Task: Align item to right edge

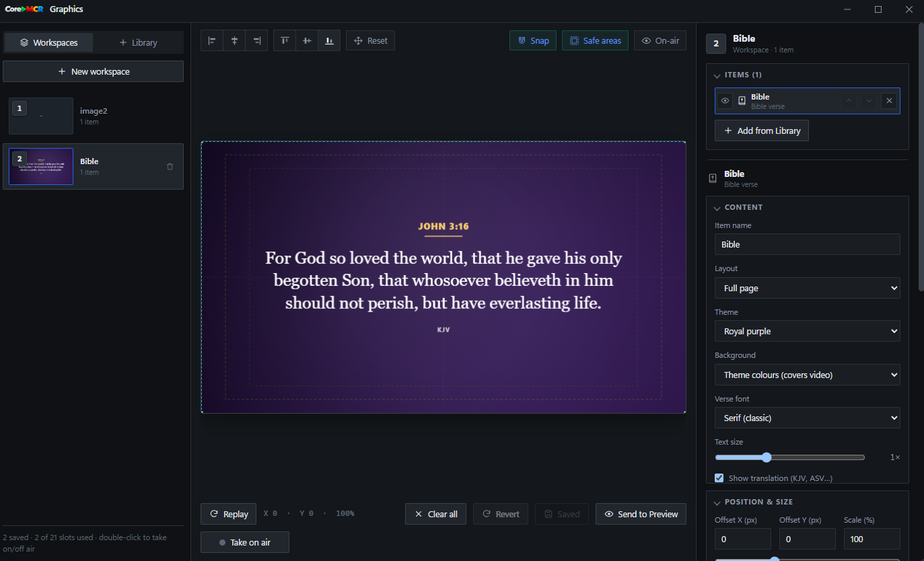Action: 256,41
